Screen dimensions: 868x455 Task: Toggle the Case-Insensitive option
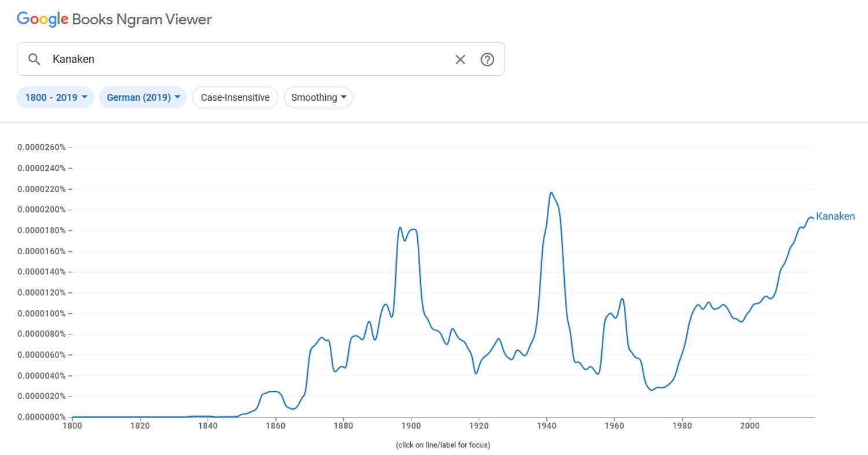pyautogui.click(x=235, y=97)
